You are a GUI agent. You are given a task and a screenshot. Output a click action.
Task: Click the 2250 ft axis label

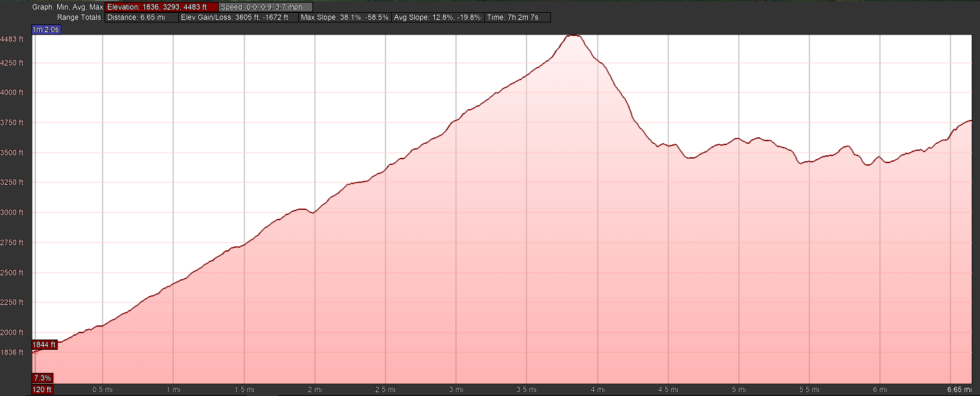pyautogui.click(x=12, y=302)
